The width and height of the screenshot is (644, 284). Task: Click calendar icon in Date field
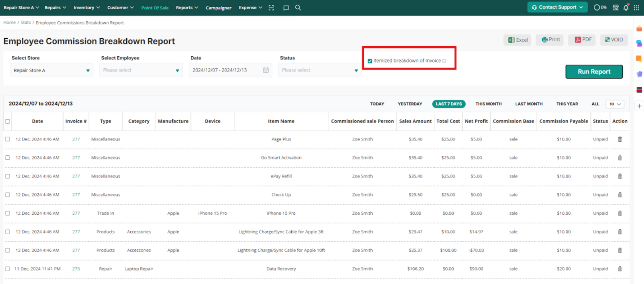click(266, 70)
